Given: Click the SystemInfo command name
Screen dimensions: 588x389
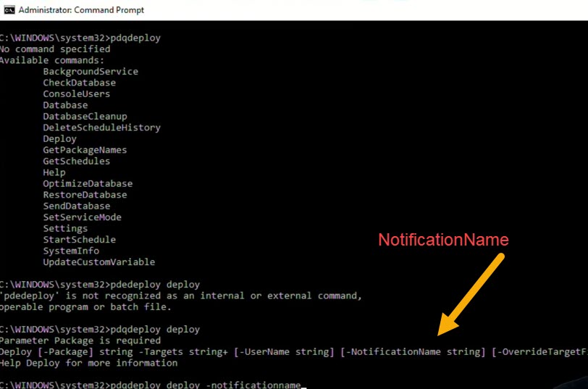Looking at the screenshot, I should point(71,251).
